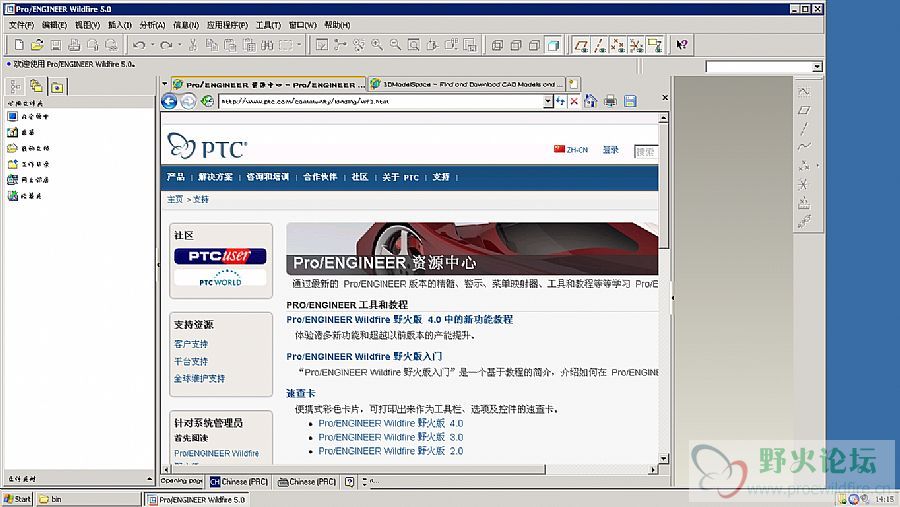Click the browser vertical scrollbar down arrow
Viewport: 900px width, 507px height.
(664, 459)
